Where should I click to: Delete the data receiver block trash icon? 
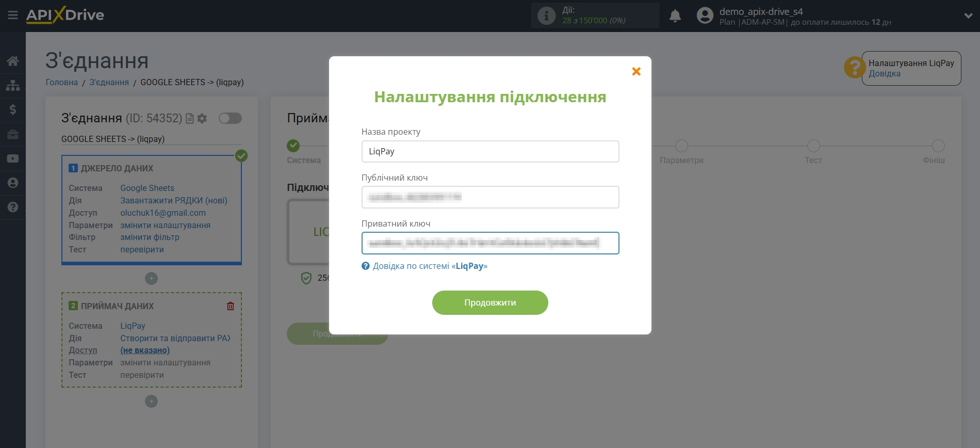click(231, 306)
